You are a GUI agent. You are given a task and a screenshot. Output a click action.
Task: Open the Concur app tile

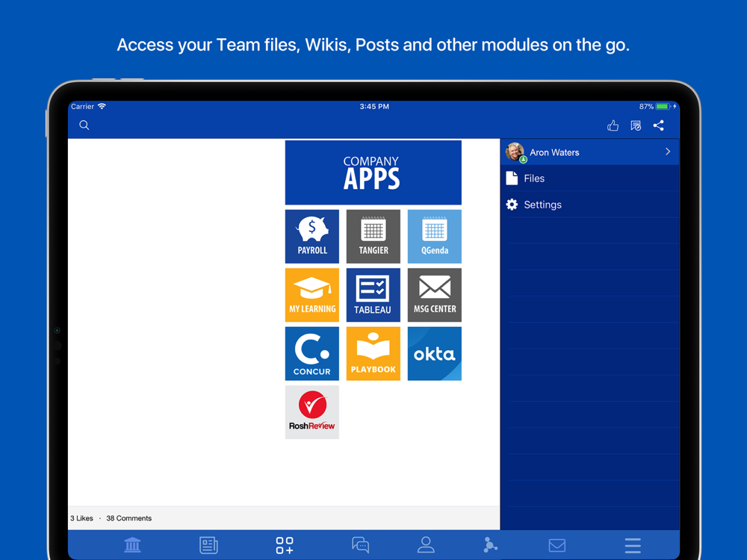pyautogui.click(x=312, y=353)
